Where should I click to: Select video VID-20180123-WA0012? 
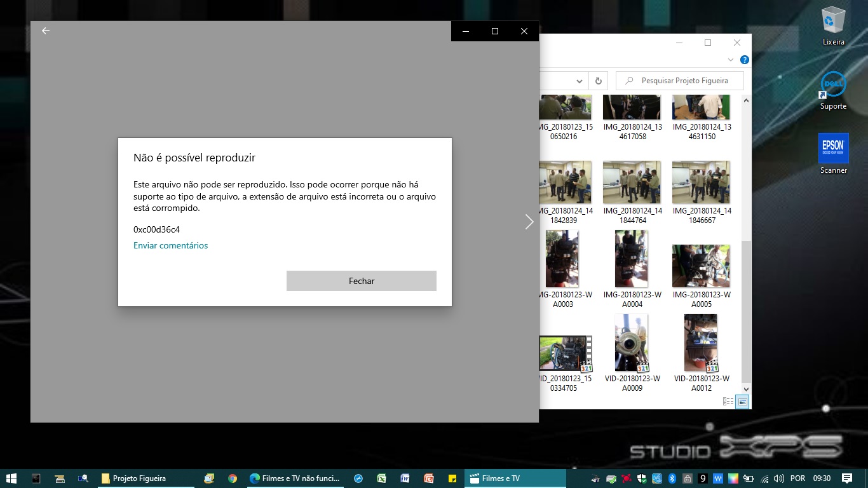coord(701,353)
